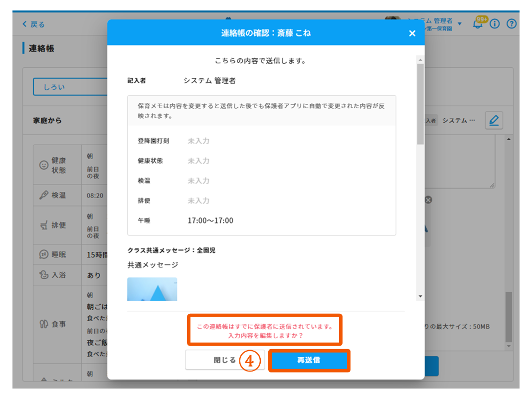Viewport: 532px width, 399px height.
Task: Click the 検温 thermometer icon
Action: tap(44, 195)
